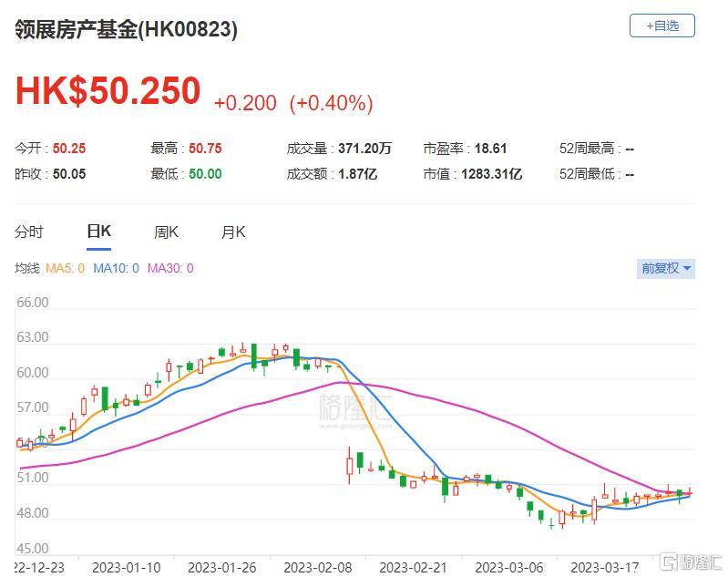Click the MA5: 0 moving average label

pyautogui.click(x=65, y=268)
